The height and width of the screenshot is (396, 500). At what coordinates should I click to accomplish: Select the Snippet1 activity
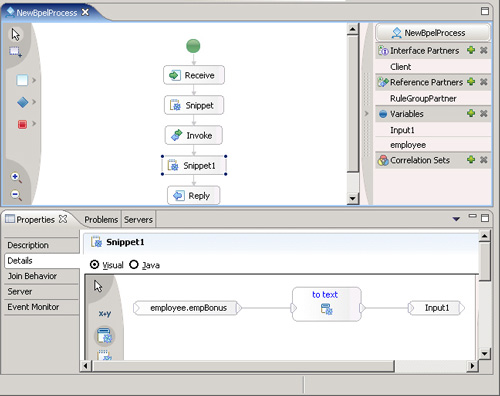point(194,165)
